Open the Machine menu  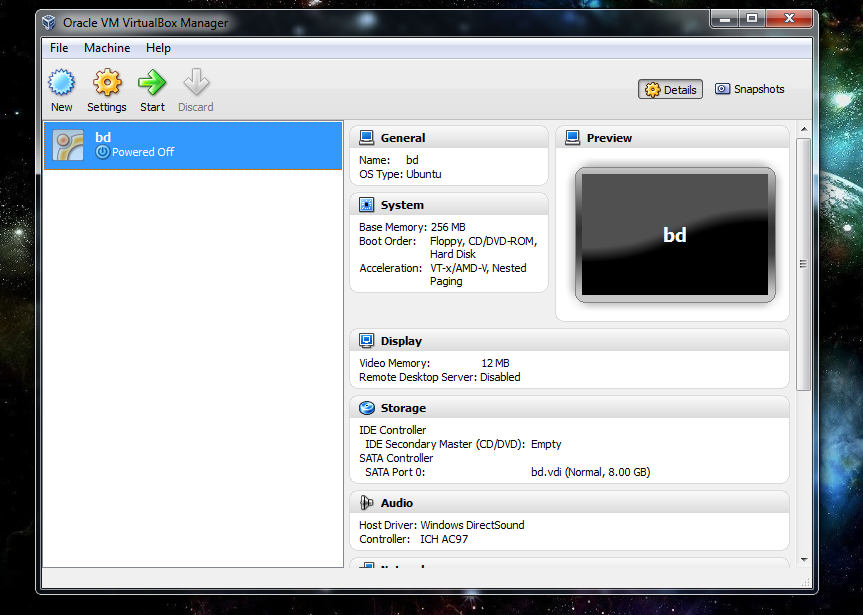(107, 48)
